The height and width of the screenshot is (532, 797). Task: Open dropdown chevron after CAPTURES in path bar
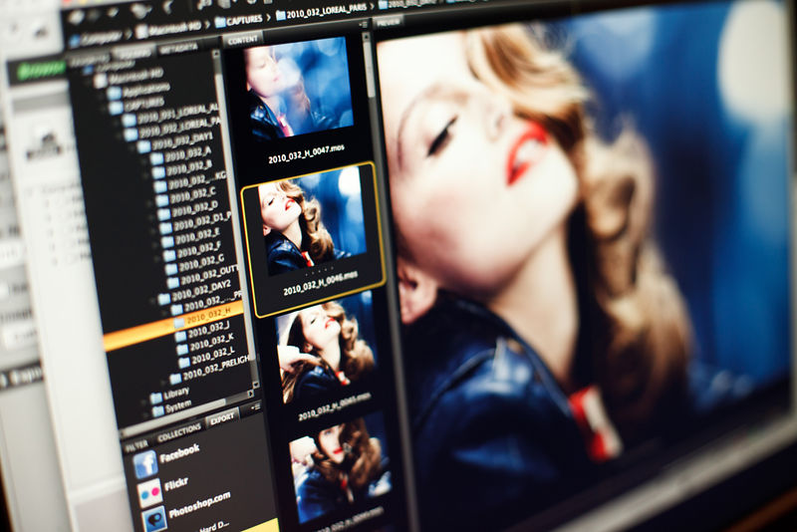[268, 17]
